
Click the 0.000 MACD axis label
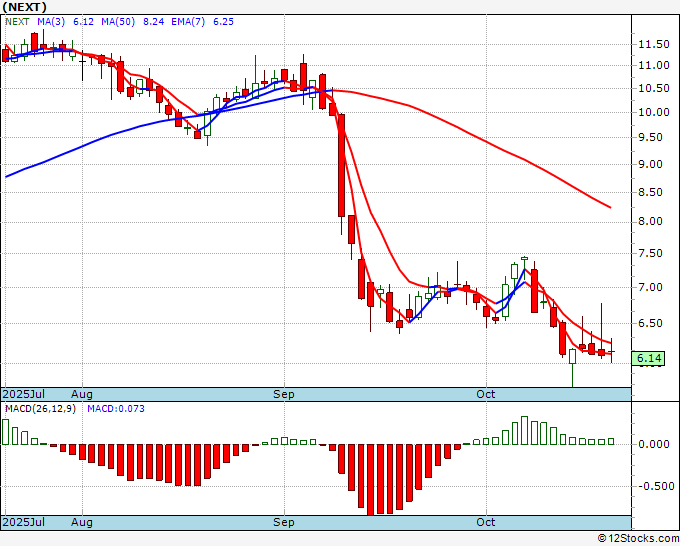point(654,445)
